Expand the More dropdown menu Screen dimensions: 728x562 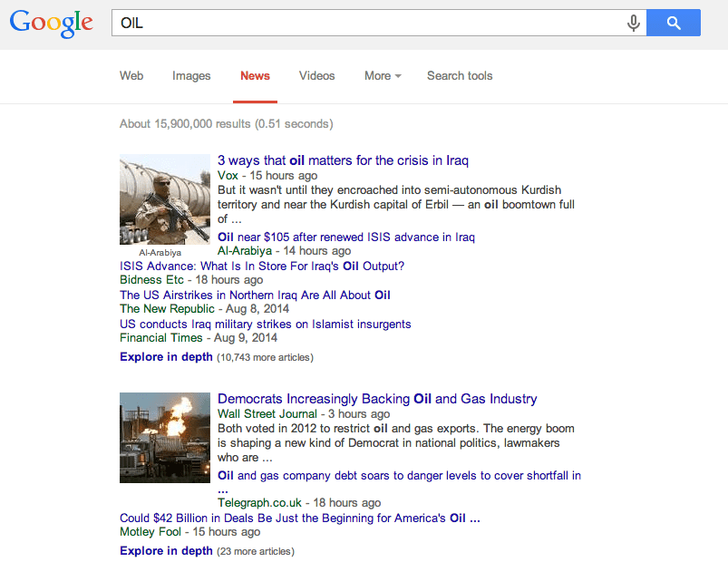(383, 75)
